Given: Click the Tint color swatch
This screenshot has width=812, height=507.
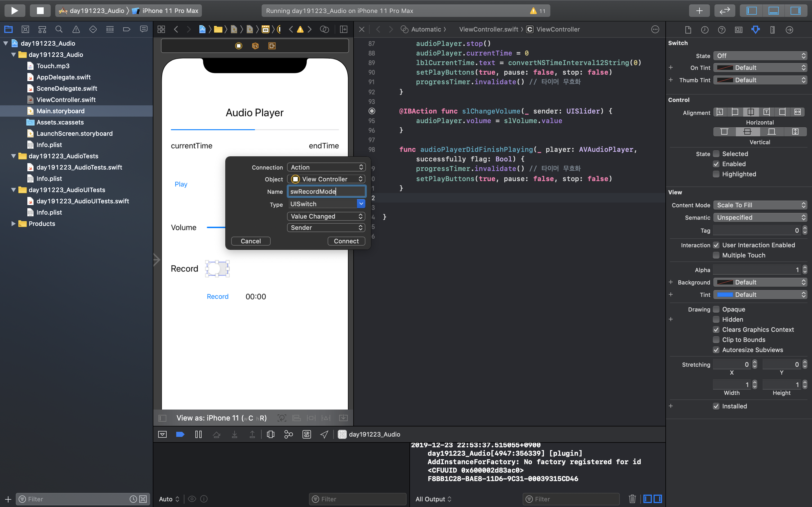Looking at the screenshot, I should (x=725, y=295).
